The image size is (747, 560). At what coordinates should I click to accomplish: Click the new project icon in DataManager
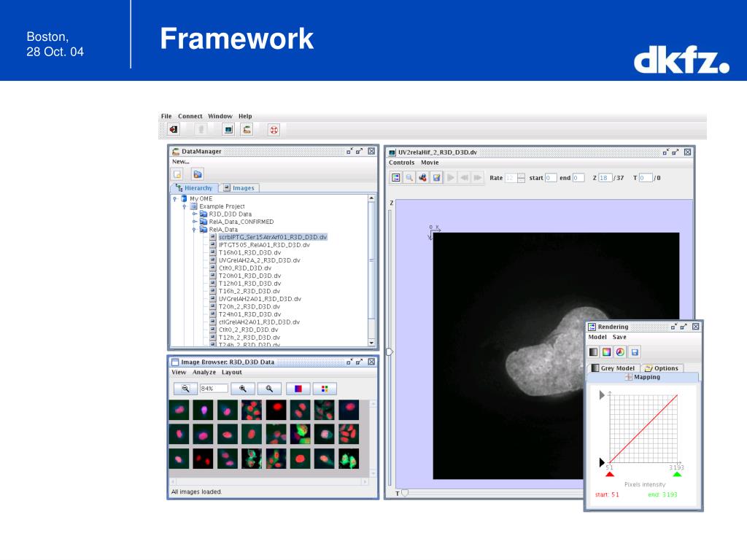[x=178, y=174]
